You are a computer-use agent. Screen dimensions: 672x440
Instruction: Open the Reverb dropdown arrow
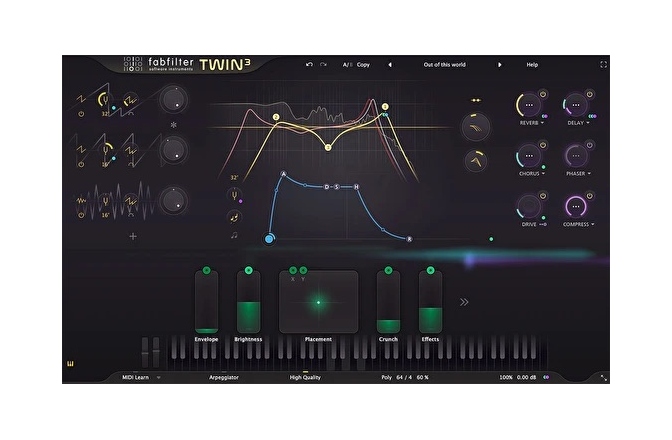tap(542, 123)
